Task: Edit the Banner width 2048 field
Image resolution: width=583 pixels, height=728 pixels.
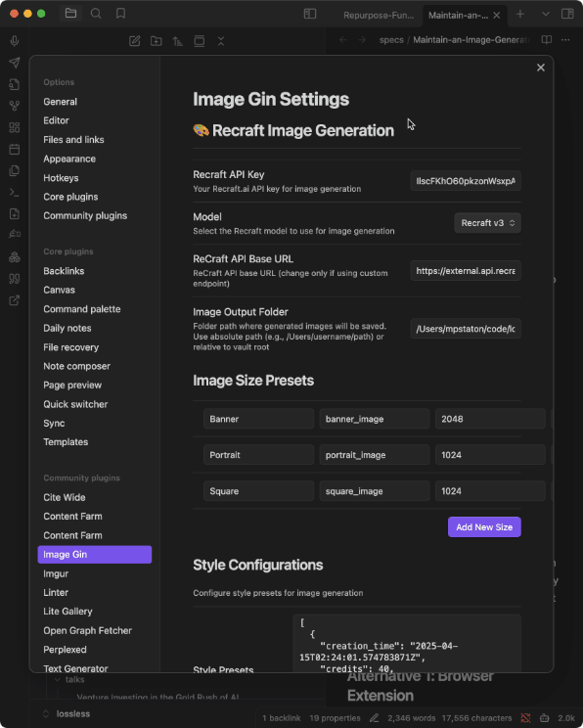Action: [490, 419]
